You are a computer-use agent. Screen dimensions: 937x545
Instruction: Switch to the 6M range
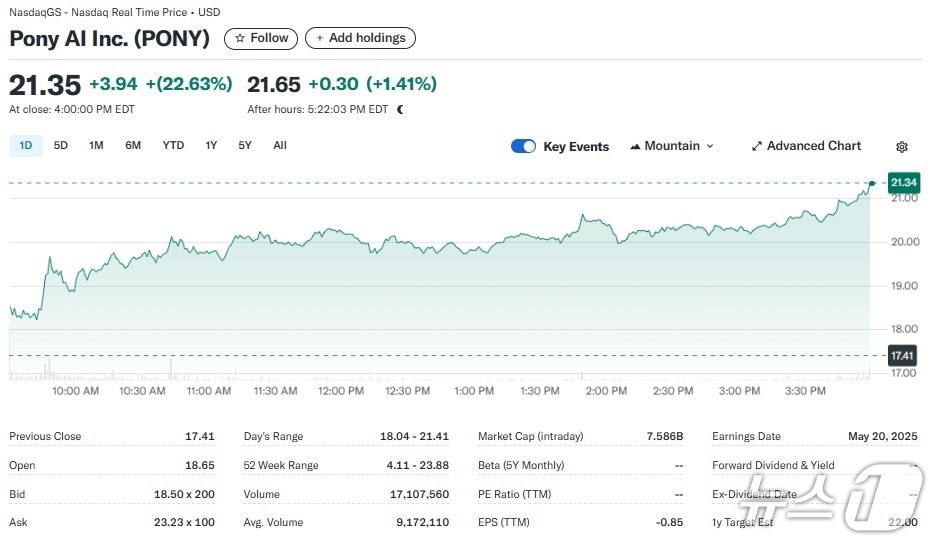tap(133, 146)
